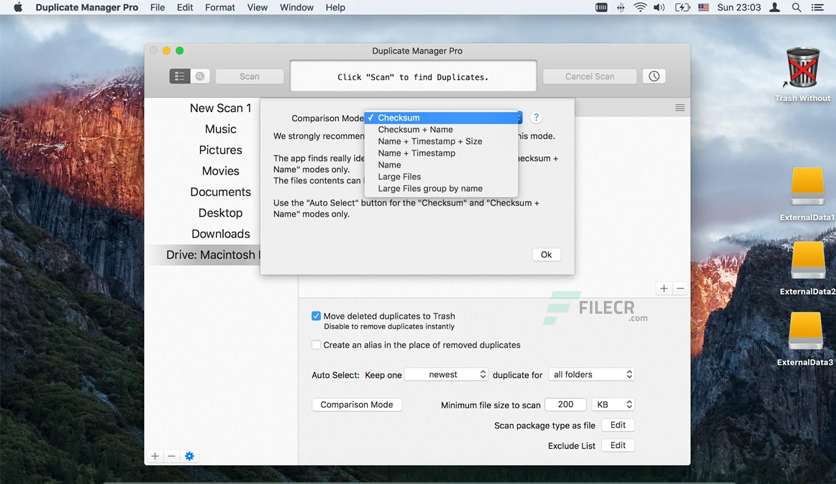Select Documents in sidebar
Screen dimensions: 836x484
coord(221,192)
